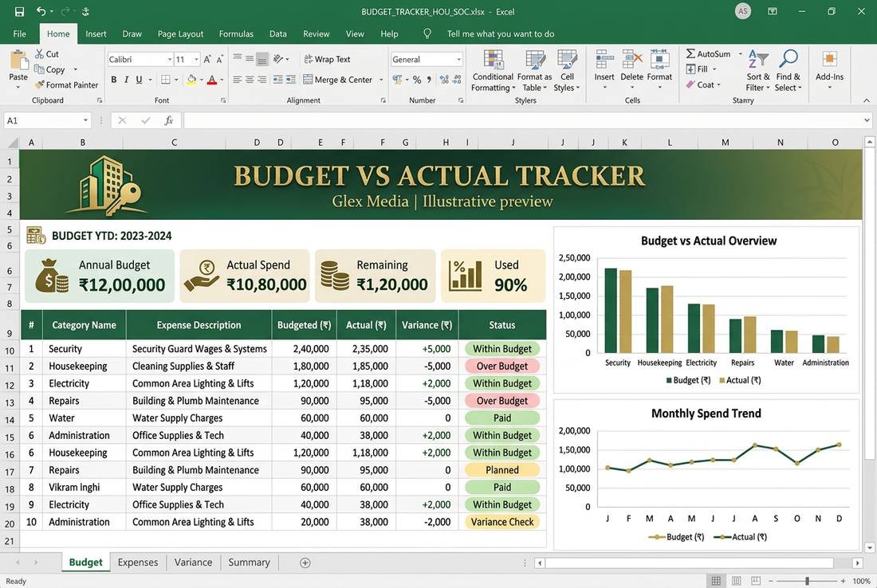Switch to the Review tab
Image resolution: width=877 pixels, height=588 pixels.
[x=316, y=33]
